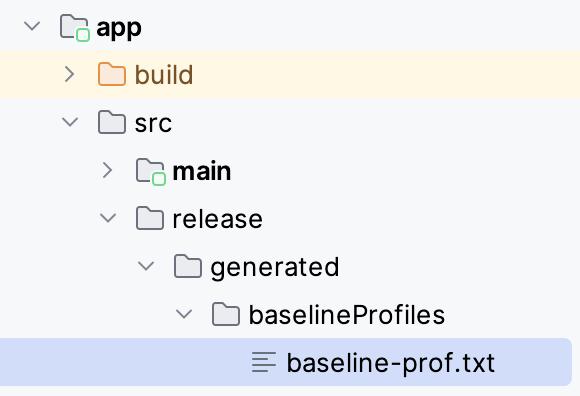This screenshot has width=580, height=396.
Task: Click the app module folder icon
Action: 75,27
